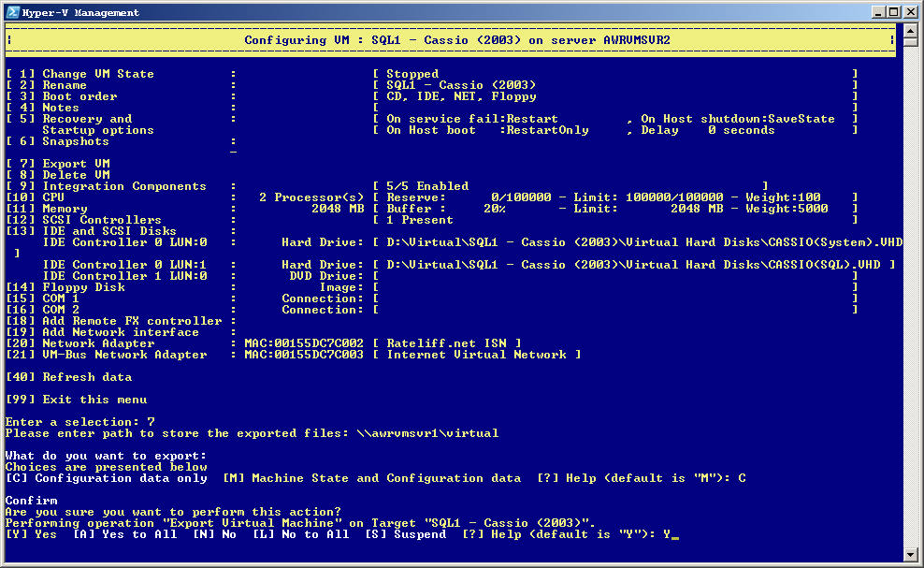
Task: Click the 'Internet Virtual Network' name
Action: pyautogui.click(x=476, y=354)
